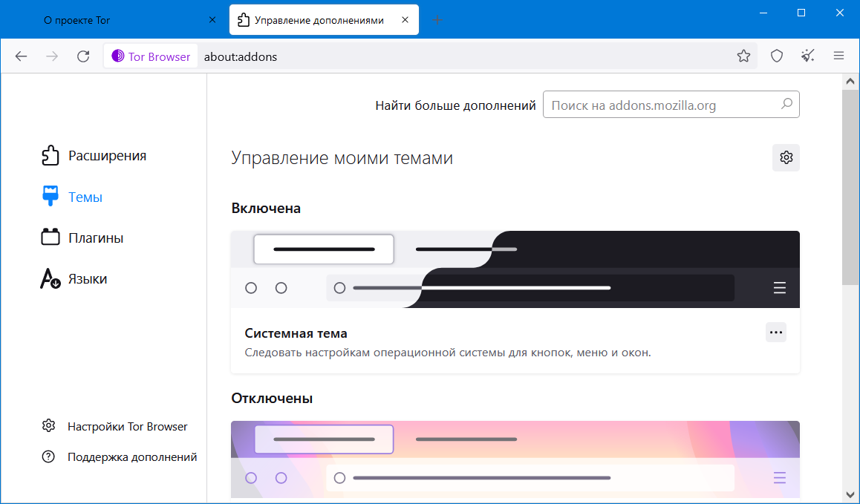Select the 'Управление дополнениями' tab

click(x=324, y=20)
